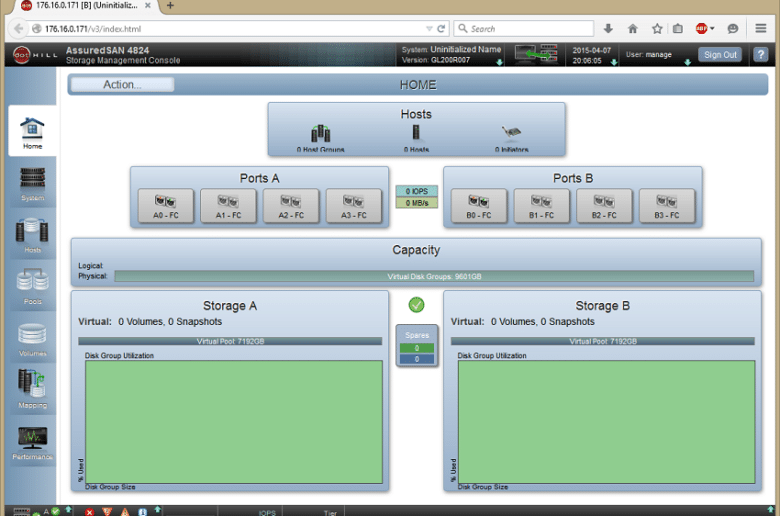Viewport: 780px width, 516px height.
Task: Click the 0 Hosts server icon
Action: [416, 132]
